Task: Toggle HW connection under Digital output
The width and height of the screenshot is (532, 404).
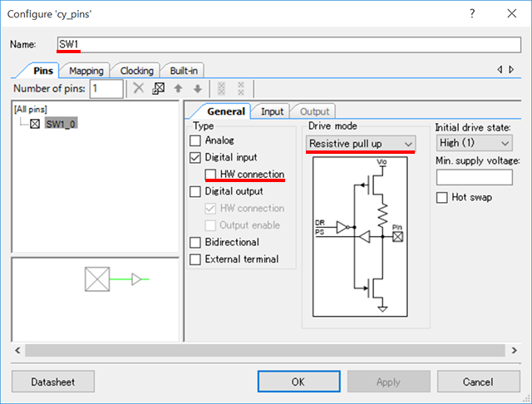Action: tap(210, 209)
